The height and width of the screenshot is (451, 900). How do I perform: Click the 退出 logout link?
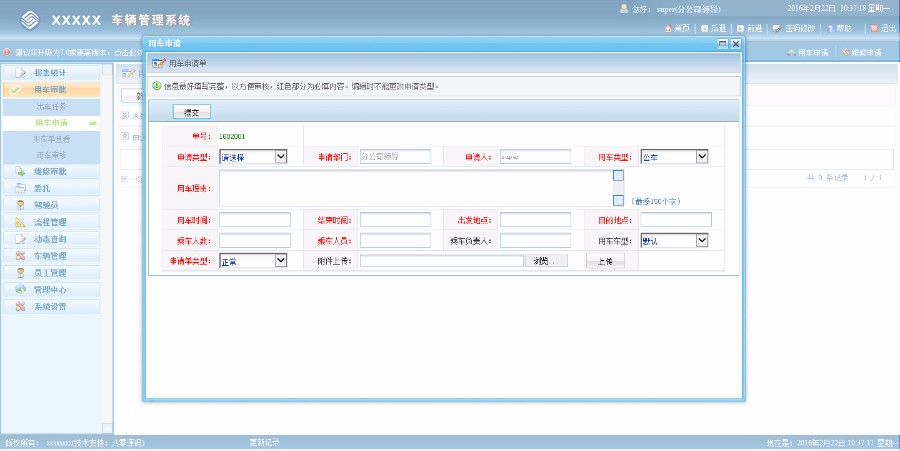point(889,28)
